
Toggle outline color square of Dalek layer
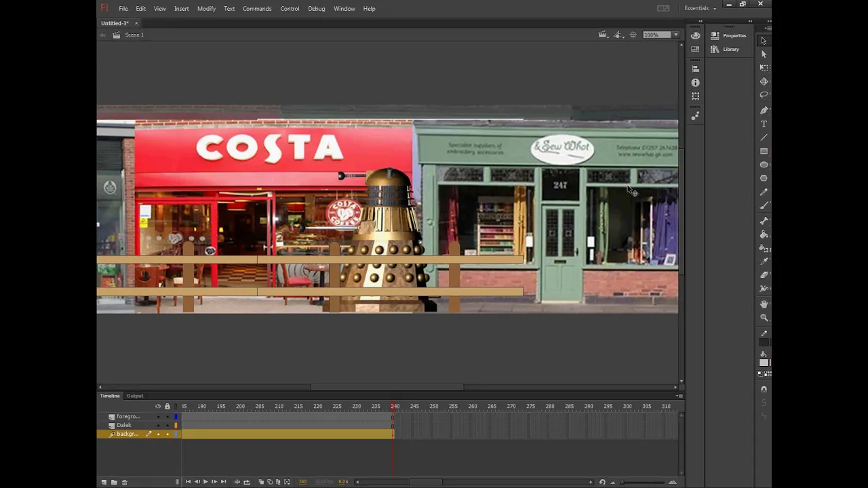(x=176, y=426)
